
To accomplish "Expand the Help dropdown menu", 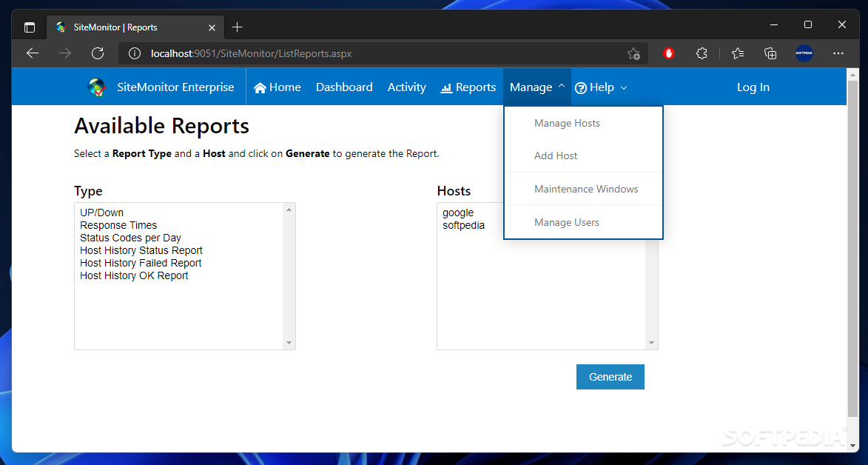I will 601,87.
